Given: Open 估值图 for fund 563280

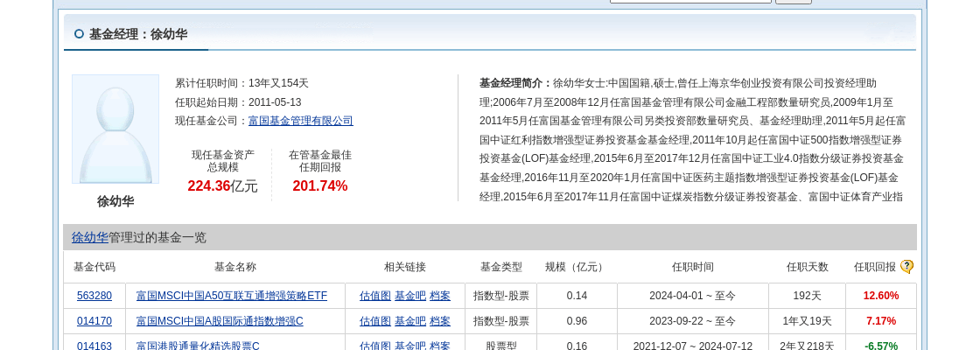Looking at the screenshot, I should [375, 297].
